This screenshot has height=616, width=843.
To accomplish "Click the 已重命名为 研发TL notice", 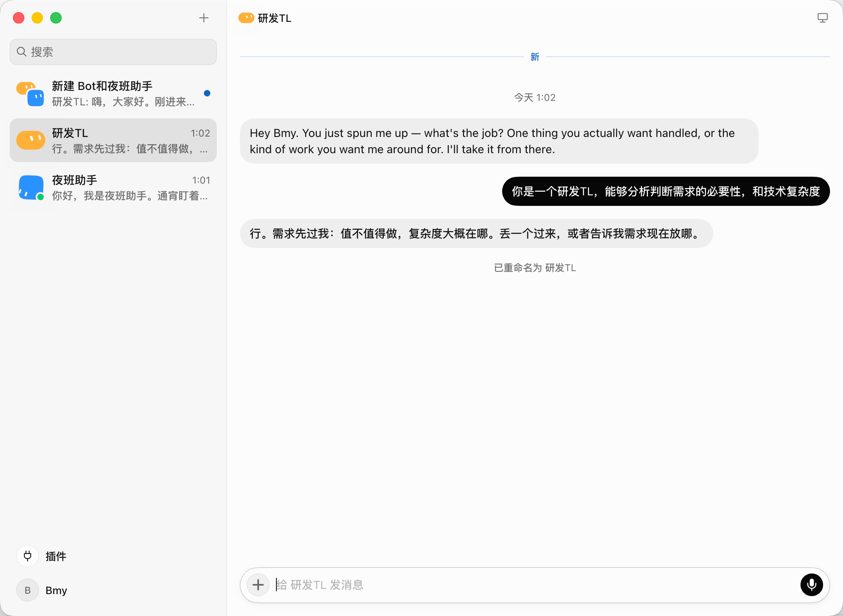I will point(535,267).
